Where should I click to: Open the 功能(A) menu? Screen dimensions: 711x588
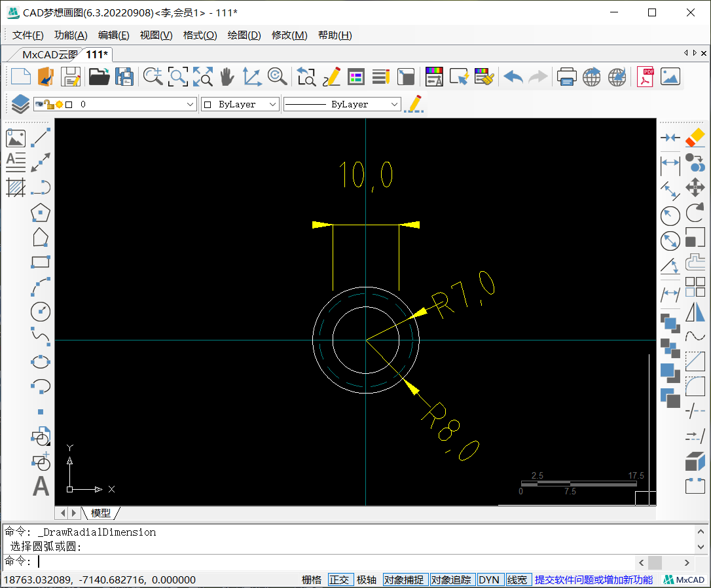click(x=71, y=35)
